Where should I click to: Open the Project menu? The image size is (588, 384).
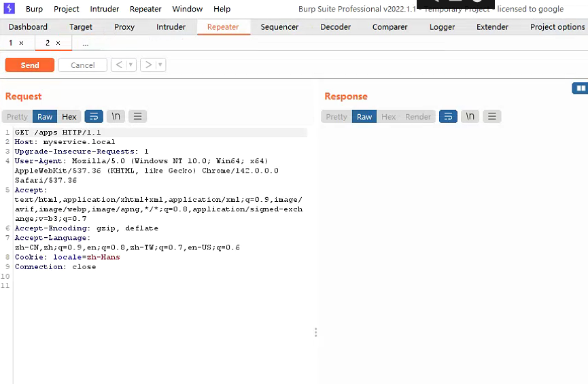(67, 9)
